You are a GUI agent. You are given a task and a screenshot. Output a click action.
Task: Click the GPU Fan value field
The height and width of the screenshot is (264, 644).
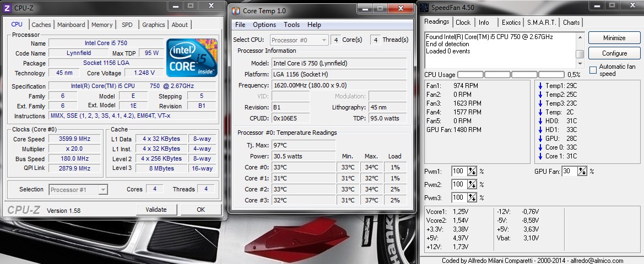[x=570, y=172]
